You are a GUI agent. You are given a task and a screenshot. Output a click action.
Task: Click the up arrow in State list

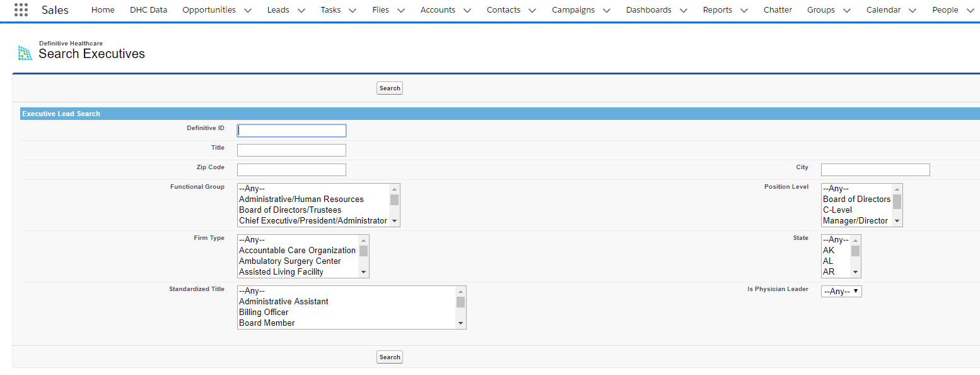pyautogui.click(x=855, y=240)
